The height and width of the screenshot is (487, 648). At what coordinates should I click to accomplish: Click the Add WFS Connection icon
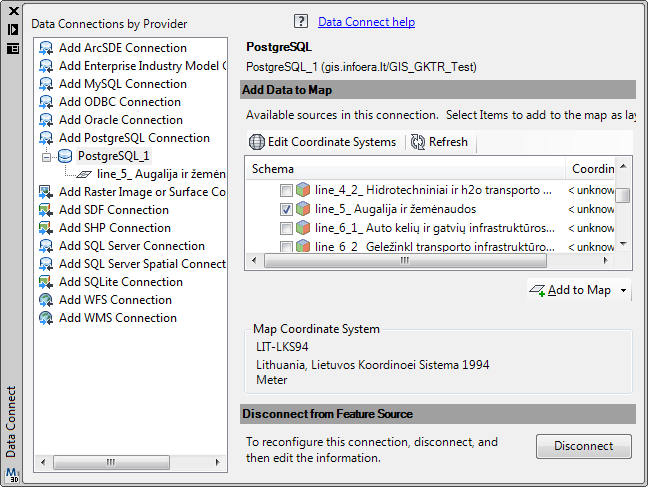click(46, 300)
